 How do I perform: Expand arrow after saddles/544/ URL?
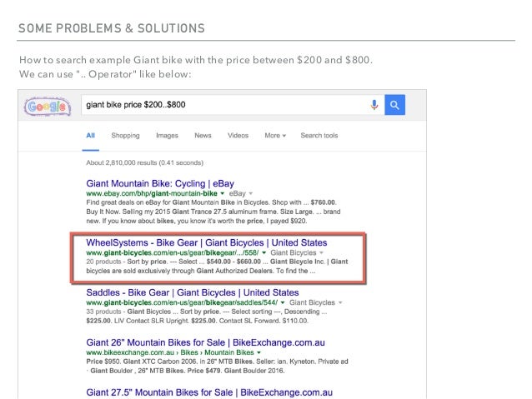click(283, 302)
